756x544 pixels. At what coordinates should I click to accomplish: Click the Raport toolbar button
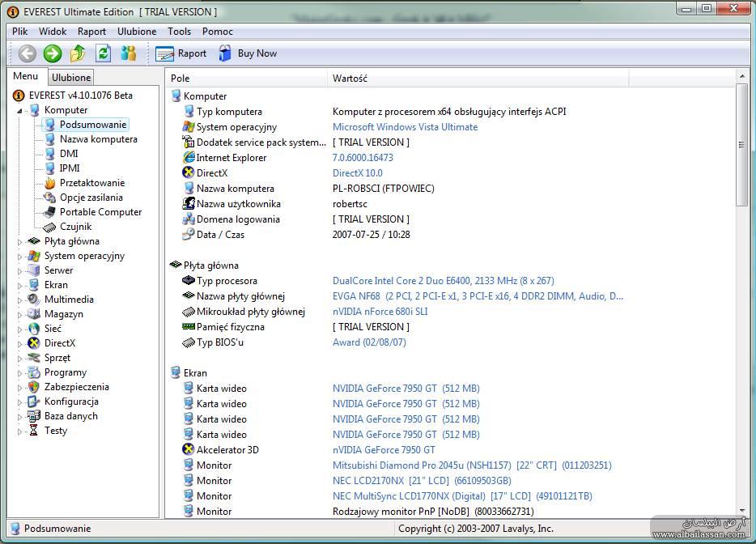pyautogui.click(x=181, y=53)
